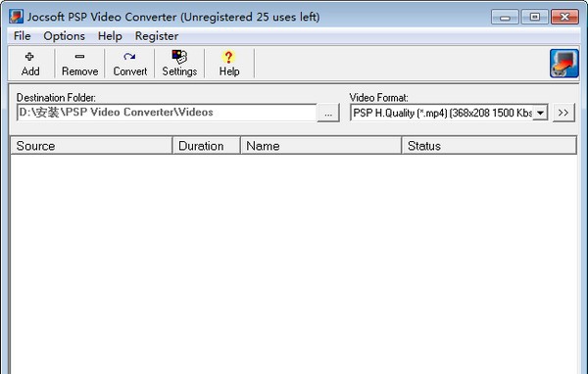Minimize the Jocsoft PSP Video Converter window
This screenshot has height=374, width=588.
[x=505, y=17]
